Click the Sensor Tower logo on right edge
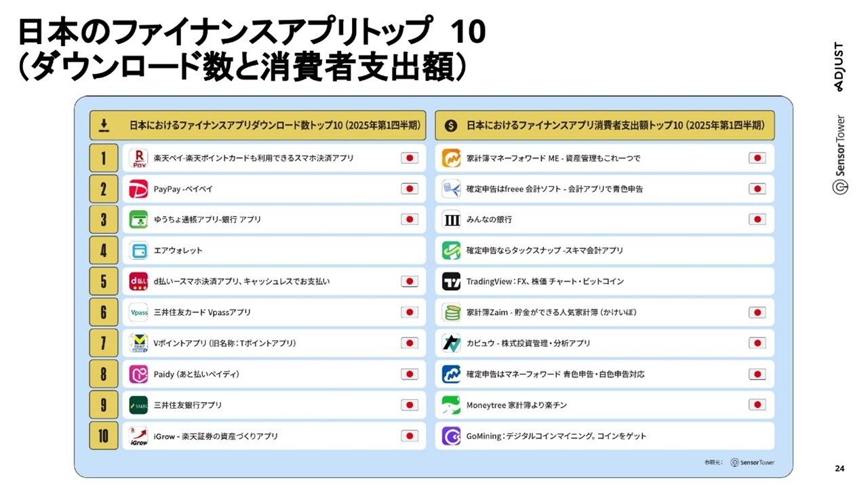This screenshot has height=486, width=868. (840, 155)
